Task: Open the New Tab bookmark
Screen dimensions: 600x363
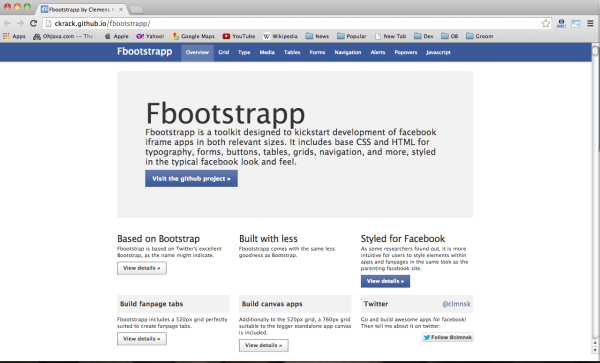Action: [390, 36]
